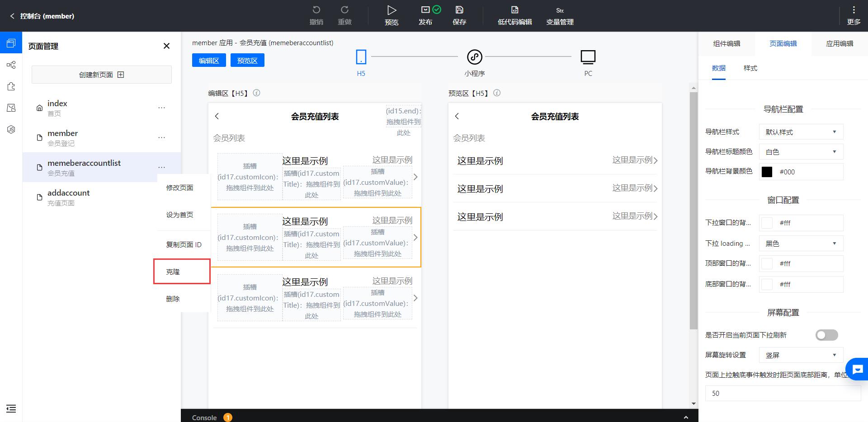
Task: Open more options for member page
Action: (x=161, y=137)
